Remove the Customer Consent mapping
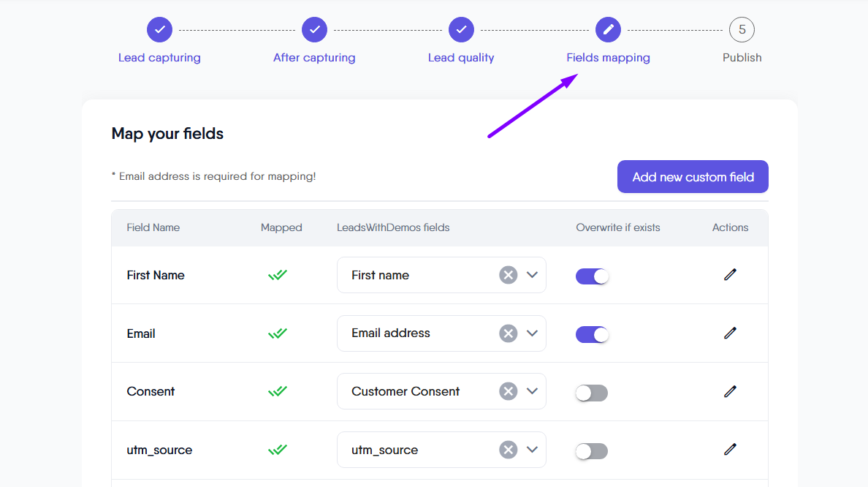This screenshot has width=868, height=487. tap(508, 391)
